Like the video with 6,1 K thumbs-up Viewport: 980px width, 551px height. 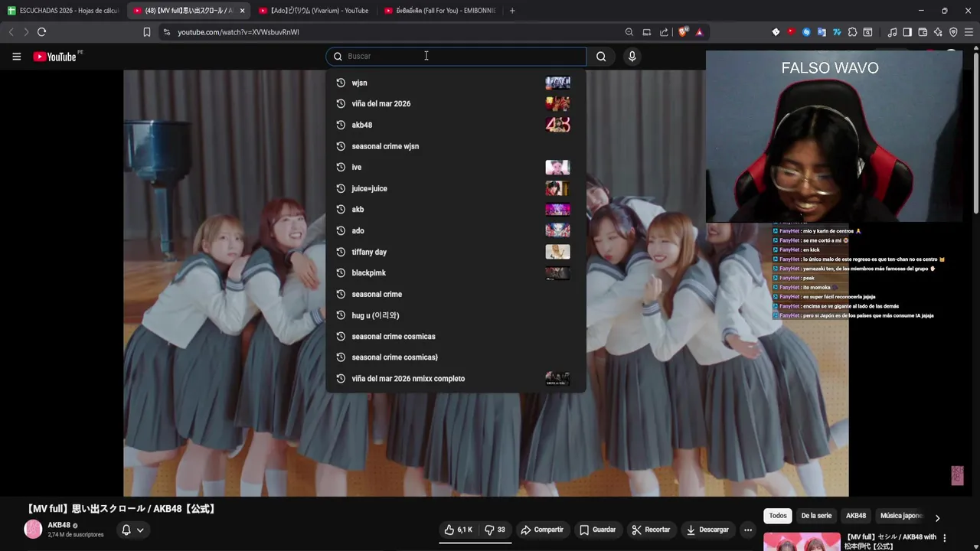click(459, 530)
